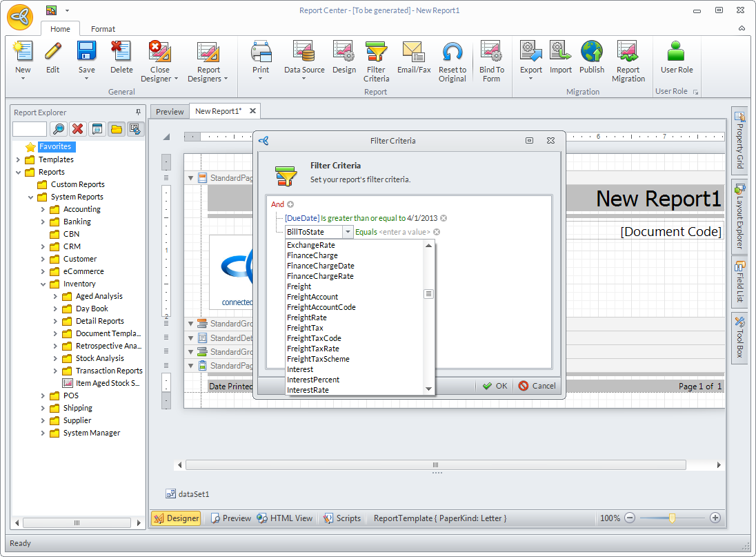
Task: Click the zoom slider handle
Action: (x=672, y=518)
